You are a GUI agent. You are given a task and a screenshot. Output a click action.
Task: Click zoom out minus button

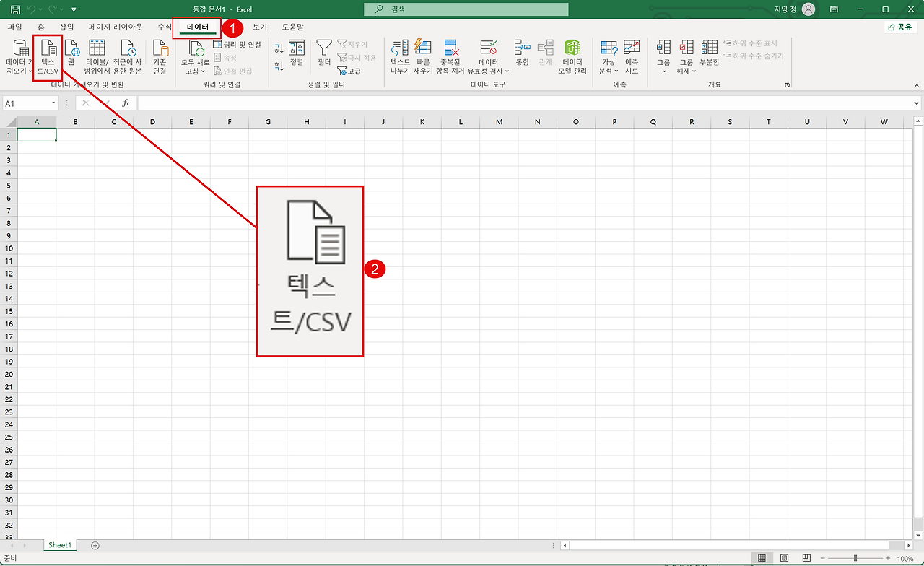click(x=822, y=558)
